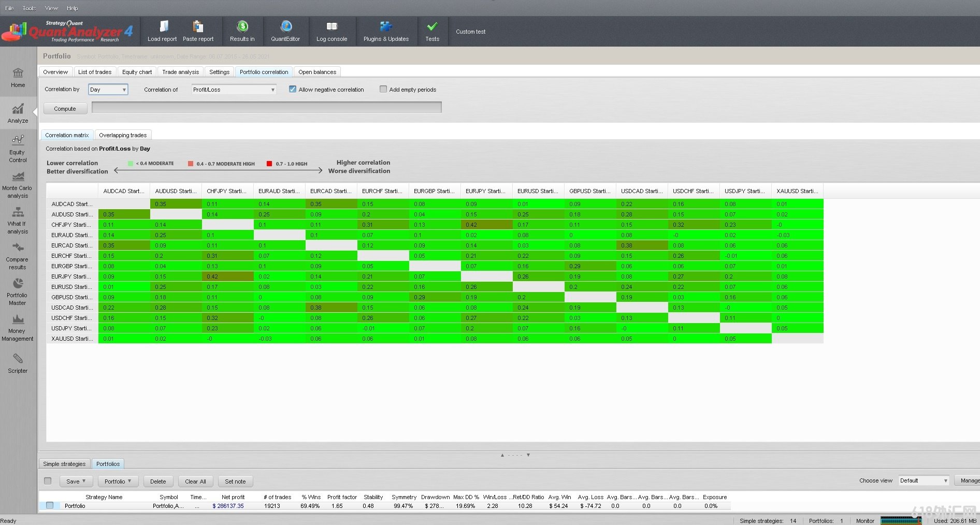Go to Portfolio Master in sidebar
Image resolution: width=980 pixels, height=525 pixels.
[18, 292]
